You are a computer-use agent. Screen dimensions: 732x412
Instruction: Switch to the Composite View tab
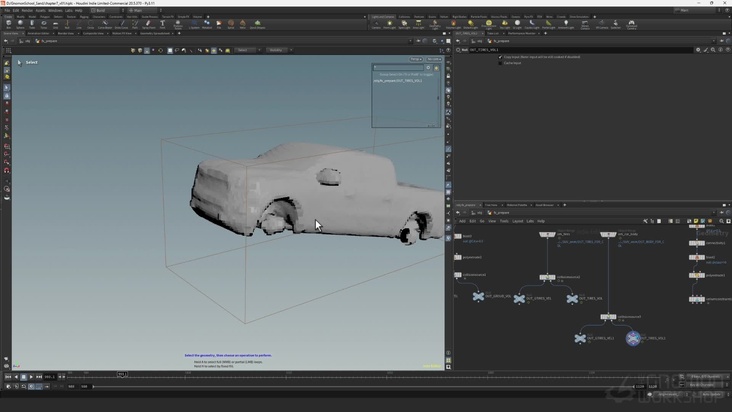tap(93, 34)
